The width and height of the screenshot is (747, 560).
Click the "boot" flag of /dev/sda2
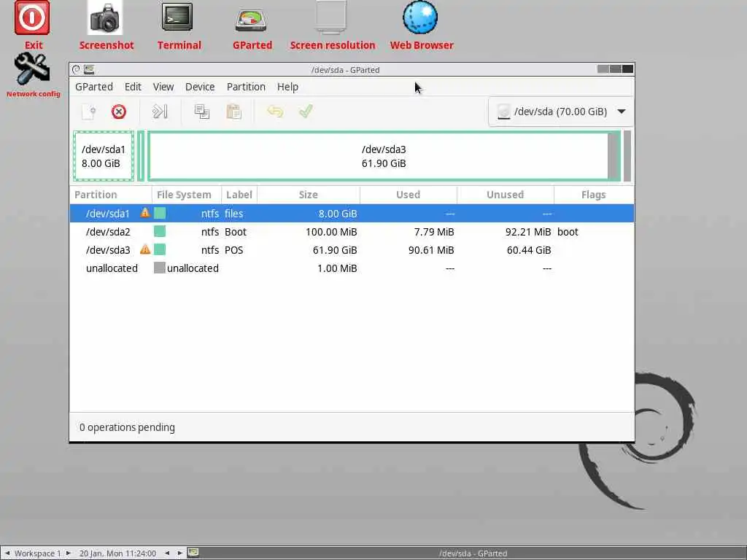[x=568, y=231]
